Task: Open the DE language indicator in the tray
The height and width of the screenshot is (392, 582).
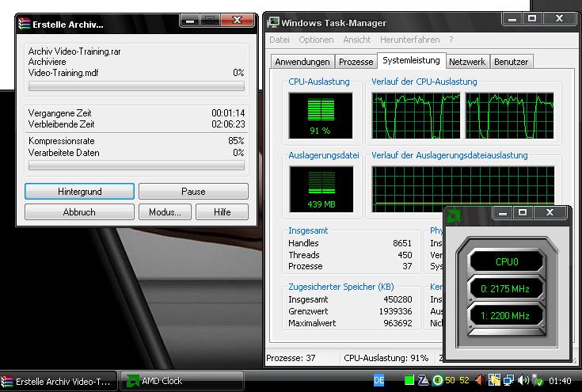Action: coord(378,380)
